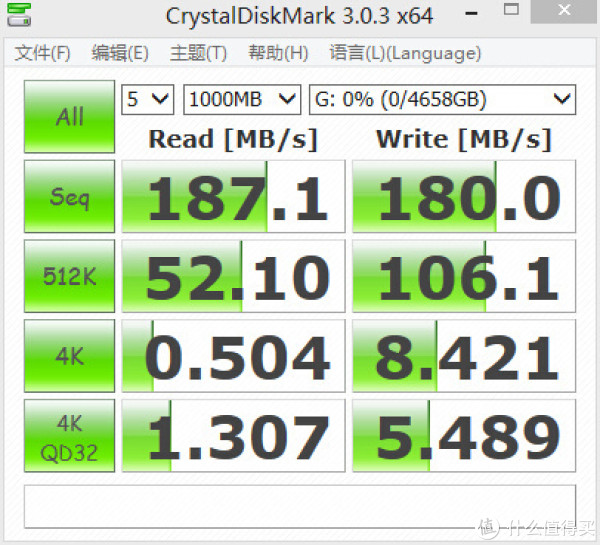
Task: Click the 512K read result 52.10
Action: point(233,276)
